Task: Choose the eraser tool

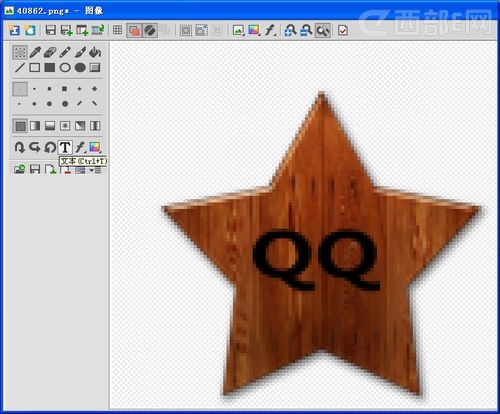Action: [x=50, y=52]
